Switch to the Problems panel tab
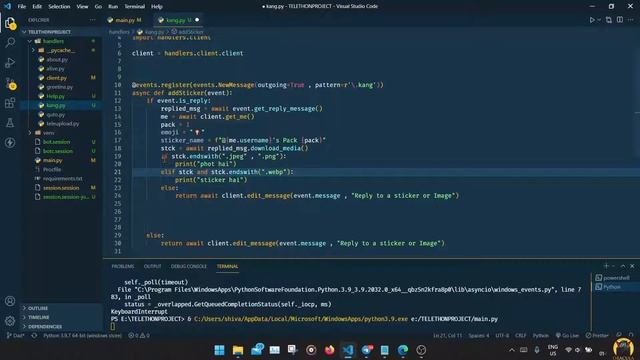Screen dimensions: 640x360 (x=123, y=266)
